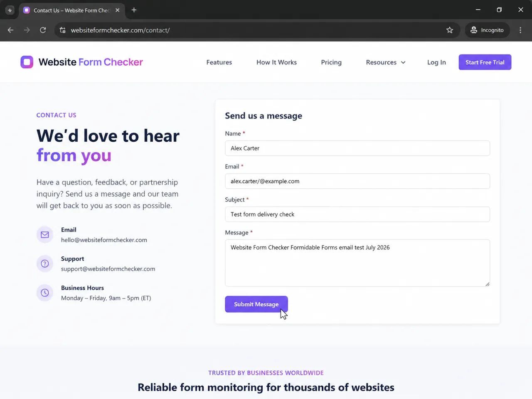Click Trusted by Businesses Worldwide text
The image size is (532, 399).
(266, 373)
